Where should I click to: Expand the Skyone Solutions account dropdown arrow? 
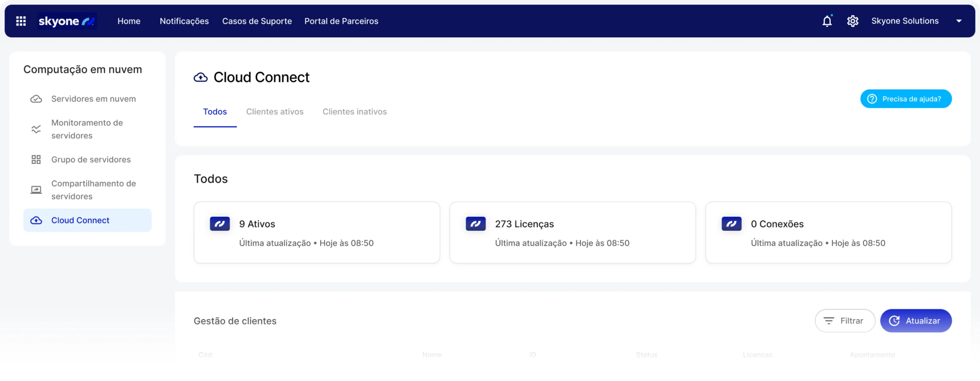[959, 21]
